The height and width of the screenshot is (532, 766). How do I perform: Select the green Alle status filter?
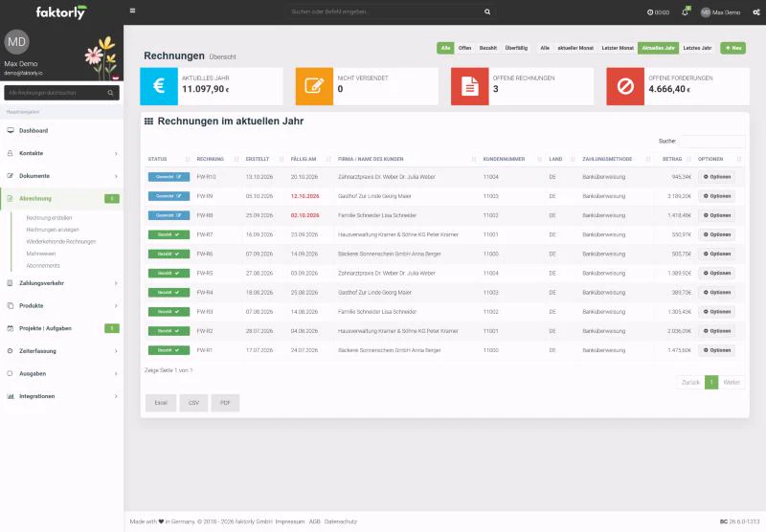tap(445, 48)
